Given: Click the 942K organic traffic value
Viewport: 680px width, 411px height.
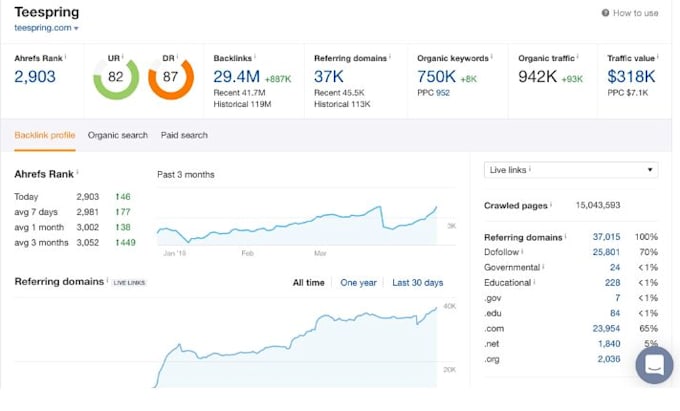Looking at the screenshot, I should pos(537,77).
